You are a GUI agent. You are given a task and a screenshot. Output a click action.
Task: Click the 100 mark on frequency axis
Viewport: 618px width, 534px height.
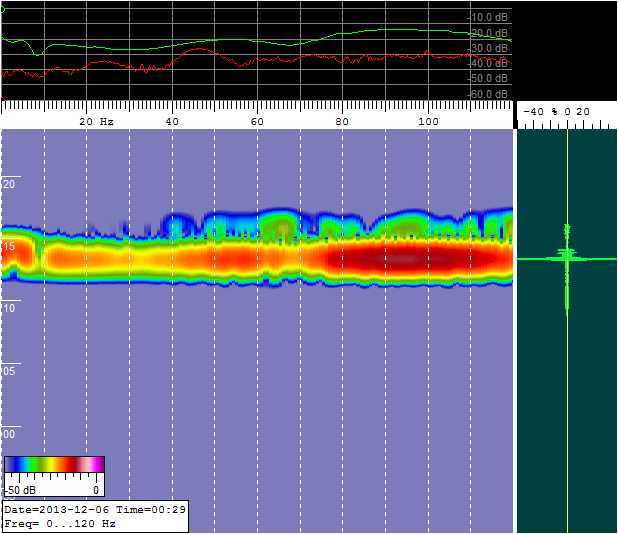click(428, 121)
